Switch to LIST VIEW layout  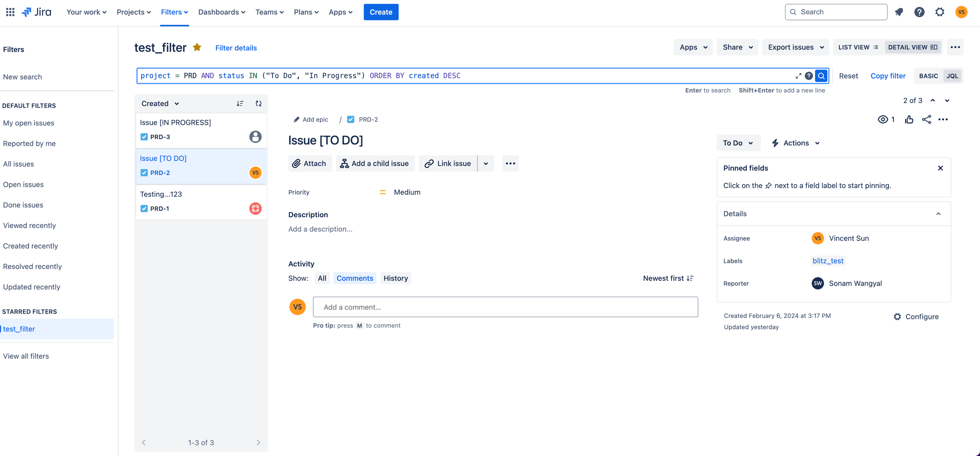[x=858, y=47]
